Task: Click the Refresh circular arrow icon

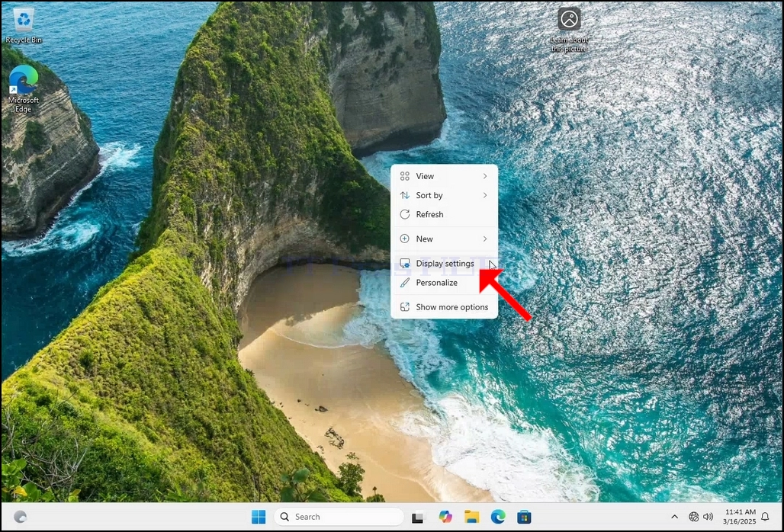Action: tap(404, 214)
